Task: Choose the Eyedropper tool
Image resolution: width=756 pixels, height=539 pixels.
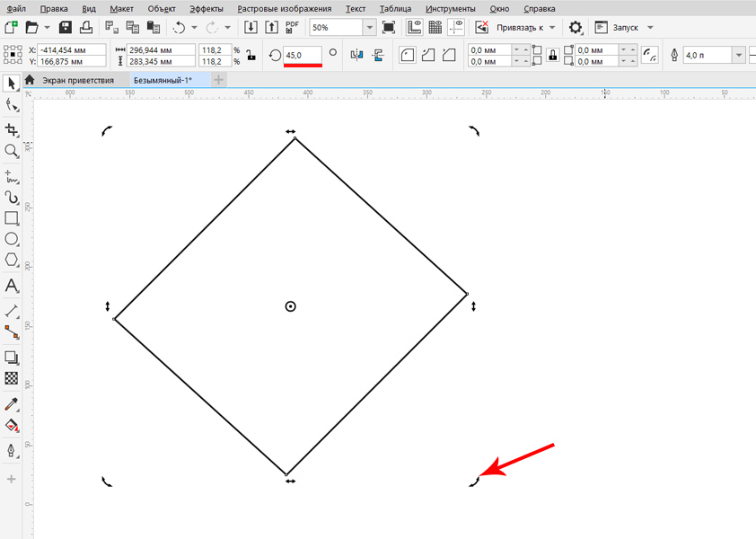Action: [x=12, y=404]
